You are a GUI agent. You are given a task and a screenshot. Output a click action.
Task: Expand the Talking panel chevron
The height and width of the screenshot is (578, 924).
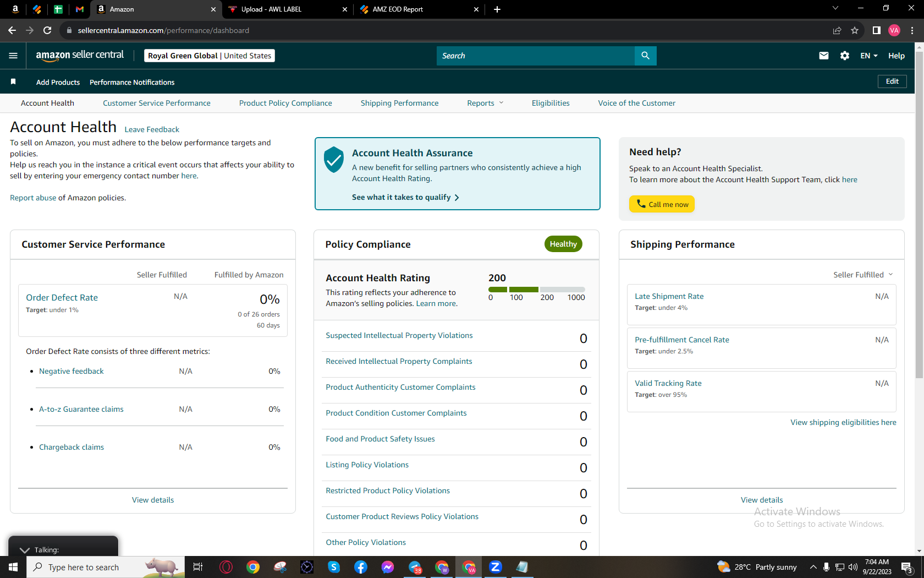tap(25, 550)
